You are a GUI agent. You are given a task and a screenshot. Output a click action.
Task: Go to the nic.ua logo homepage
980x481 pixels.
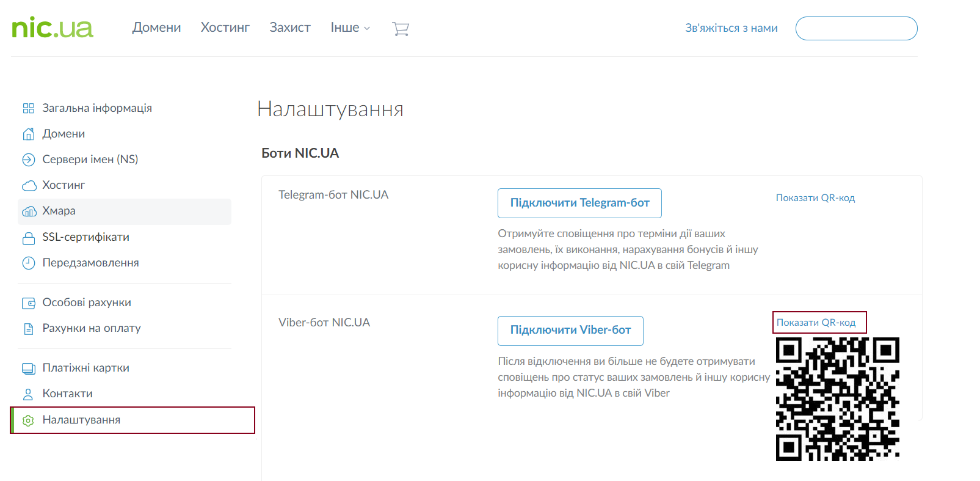pyautogui.click(x=53, y=28)
